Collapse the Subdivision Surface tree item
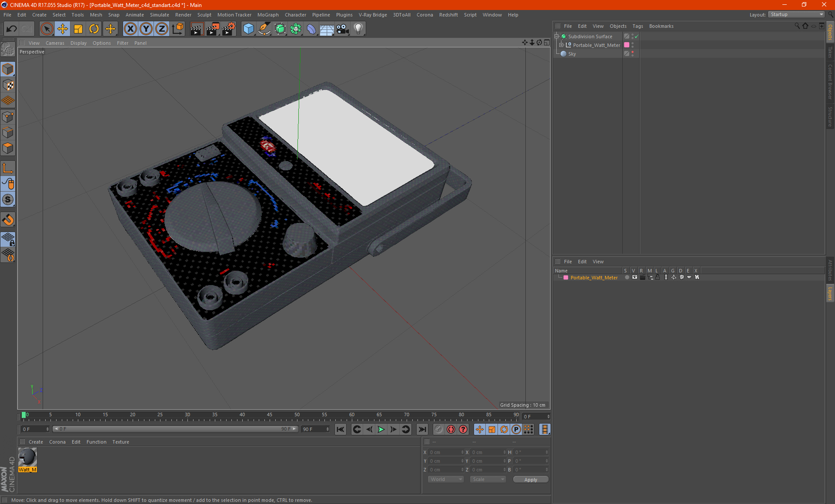835x504 pixels. tap(556, 36)
